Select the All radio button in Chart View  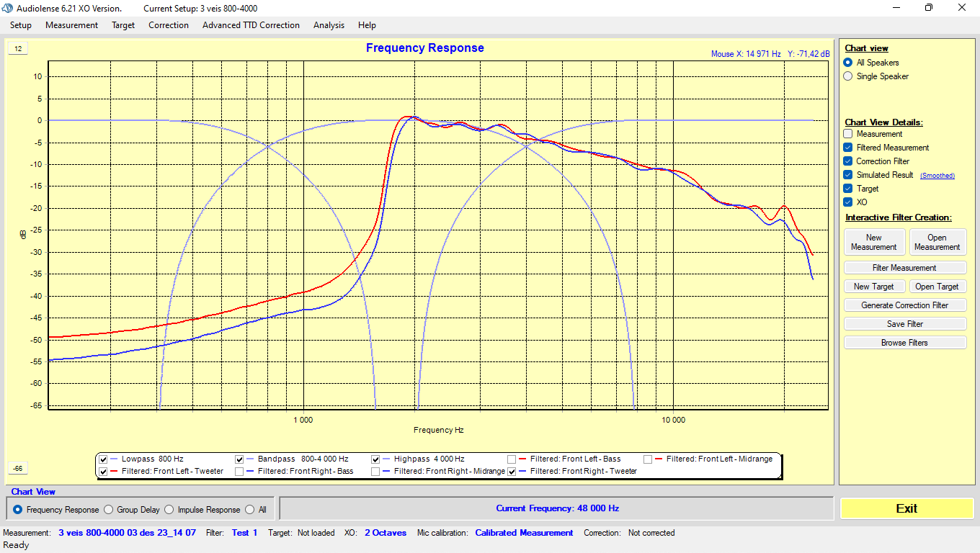pos(250,510)
